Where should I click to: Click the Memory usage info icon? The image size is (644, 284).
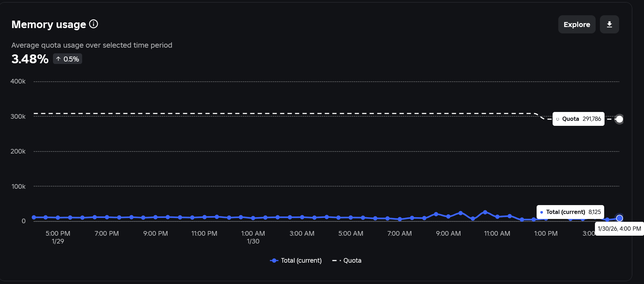(94, 24)
